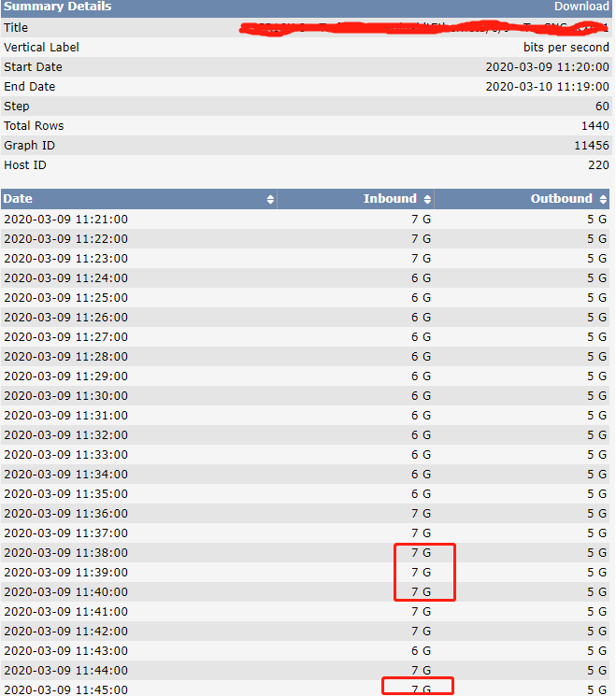Select date cell 2020-03-09 11:27:00
This screenshot has height=696, width=616.
[x=65, y=337]
